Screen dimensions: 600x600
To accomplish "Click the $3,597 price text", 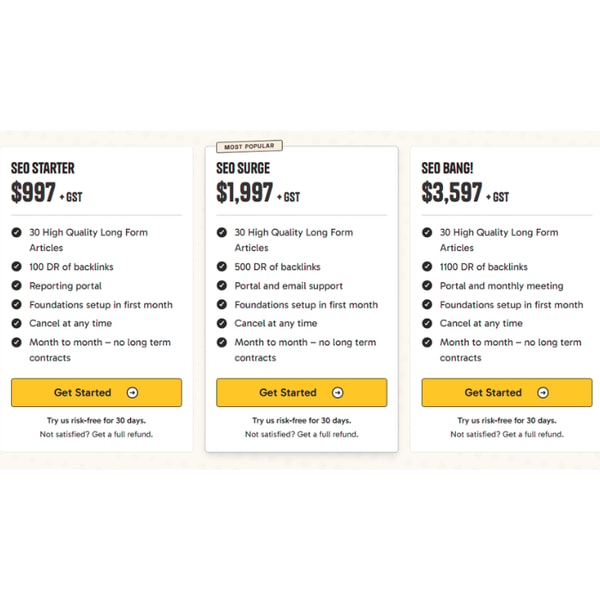I will 452,192.
